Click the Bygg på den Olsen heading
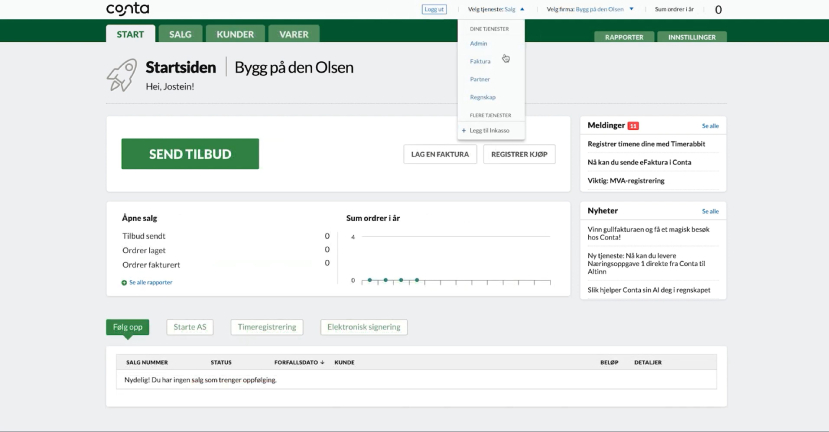The width and height of the screenshot is (829, 432). [294, 68]
